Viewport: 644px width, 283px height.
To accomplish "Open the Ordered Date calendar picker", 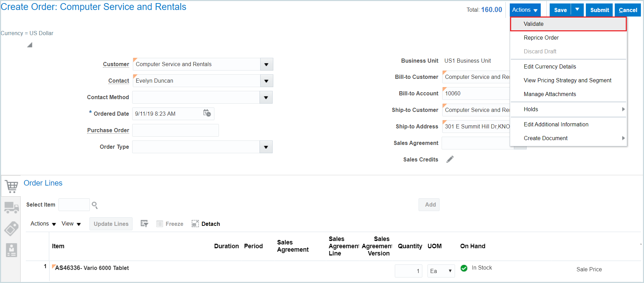I will pos(207,113).
